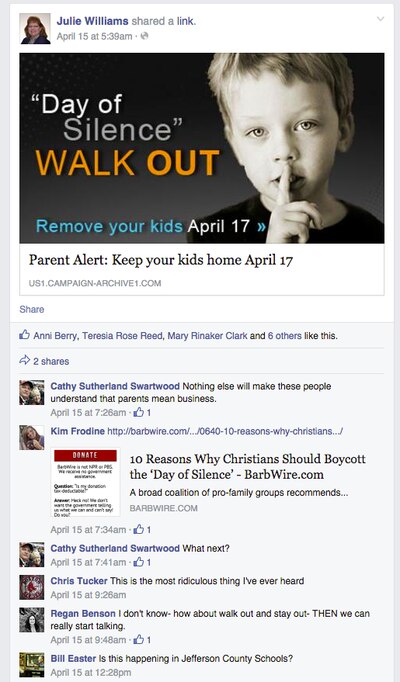The image size is (400, 682).
Task: Click the shares arrow icon
Action: coord(25,360)
